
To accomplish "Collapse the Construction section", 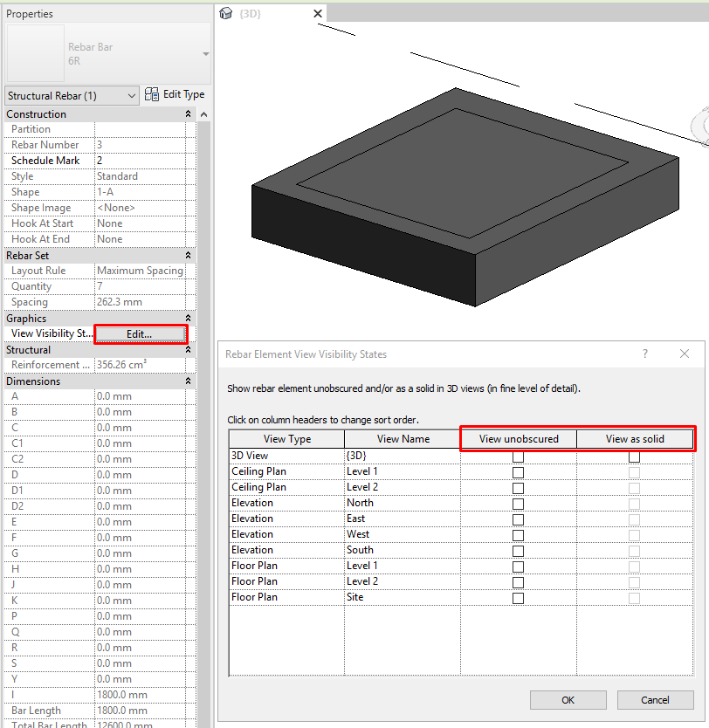I will [188, 114].
